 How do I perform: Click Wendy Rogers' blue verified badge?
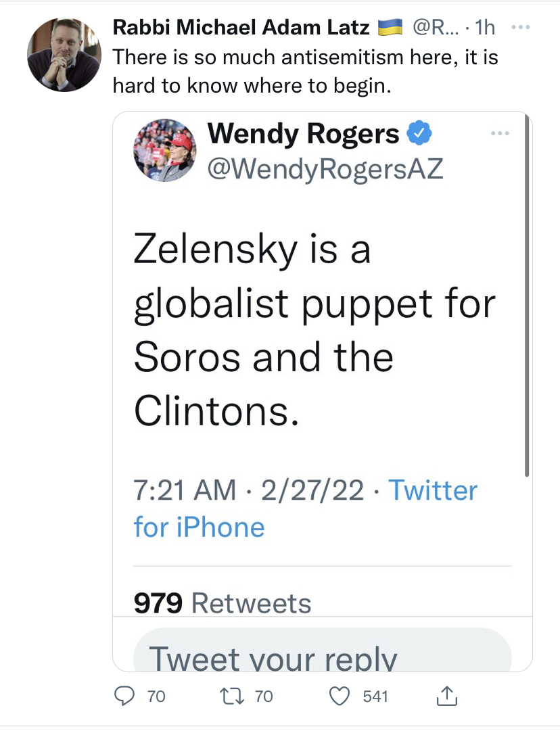click(419, 135)
